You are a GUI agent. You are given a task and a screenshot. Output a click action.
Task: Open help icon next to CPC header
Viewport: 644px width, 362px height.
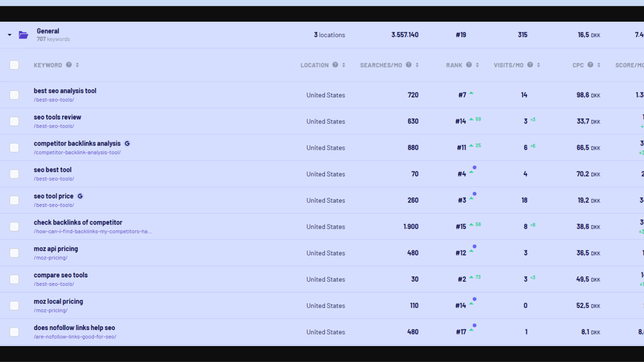tap(590, 65)
